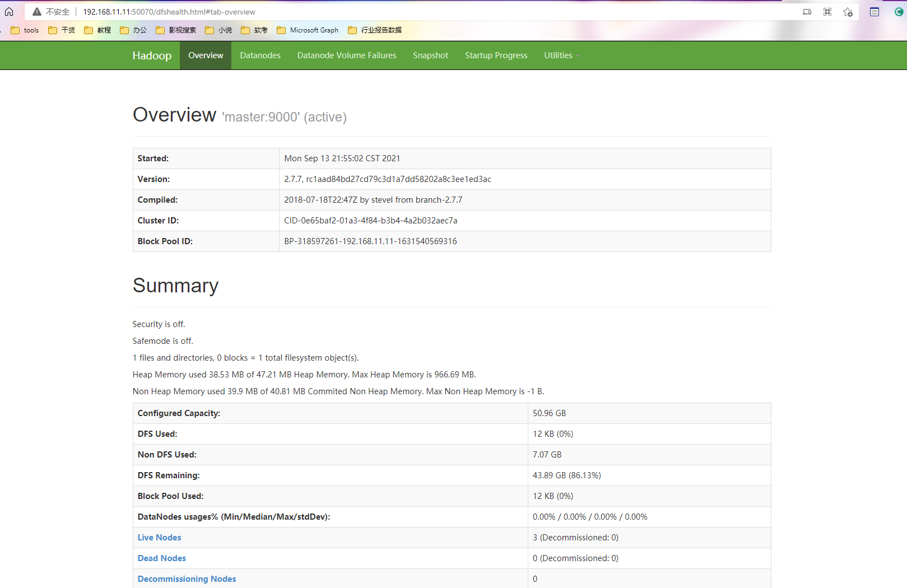Click the DataNodes usages percent values
Screen dimensions: 907x588
pyautogui.click(x=590, y=517)
